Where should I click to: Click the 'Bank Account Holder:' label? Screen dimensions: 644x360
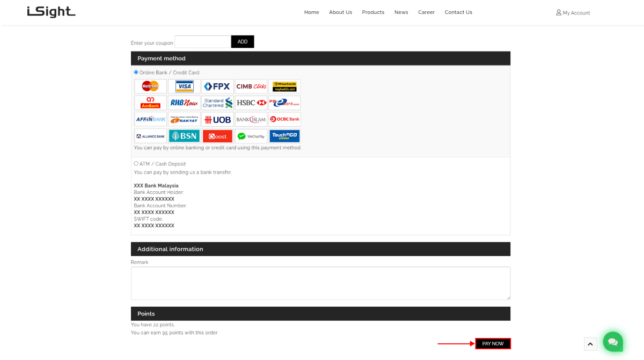[x=159, y=192]
